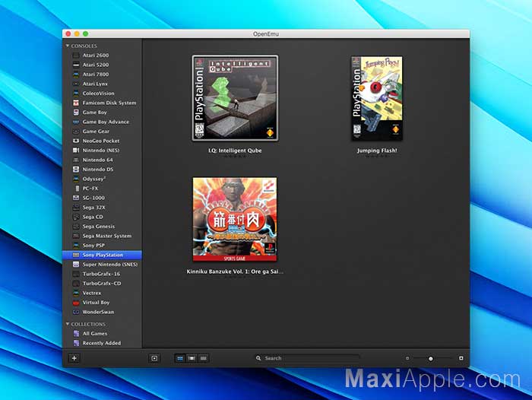532x400 pixels.
Task: Click the NeoGeo Pocket icon
Action: pos(76,141)
